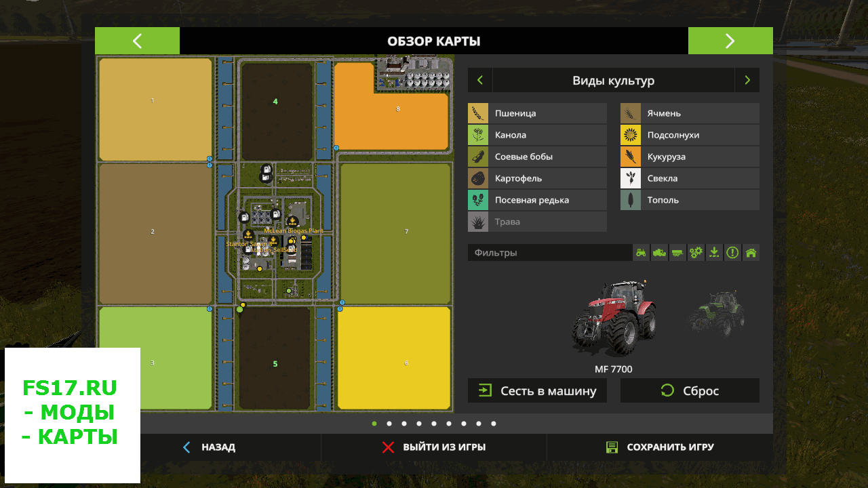Toggle the tractor vehicles filter icon
This screenshot has width=868, height=488.
(x=642, y=253)
